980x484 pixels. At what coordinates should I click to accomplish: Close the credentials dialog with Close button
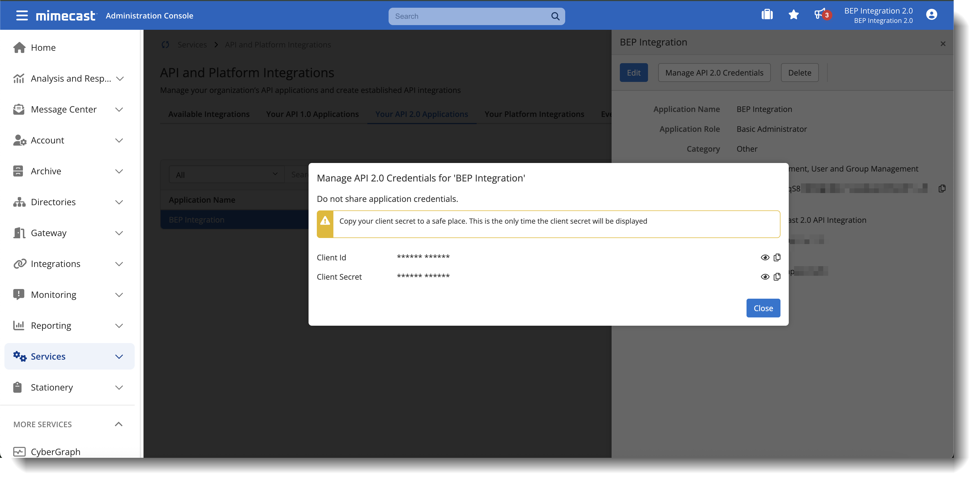[x=763, y=308]
